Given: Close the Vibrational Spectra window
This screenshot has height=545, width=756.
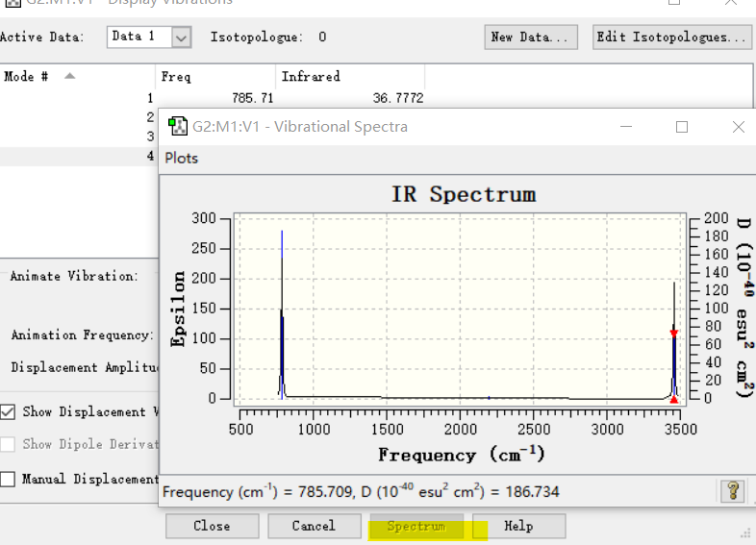Looking at the screenshot, I should pos(738,127).
